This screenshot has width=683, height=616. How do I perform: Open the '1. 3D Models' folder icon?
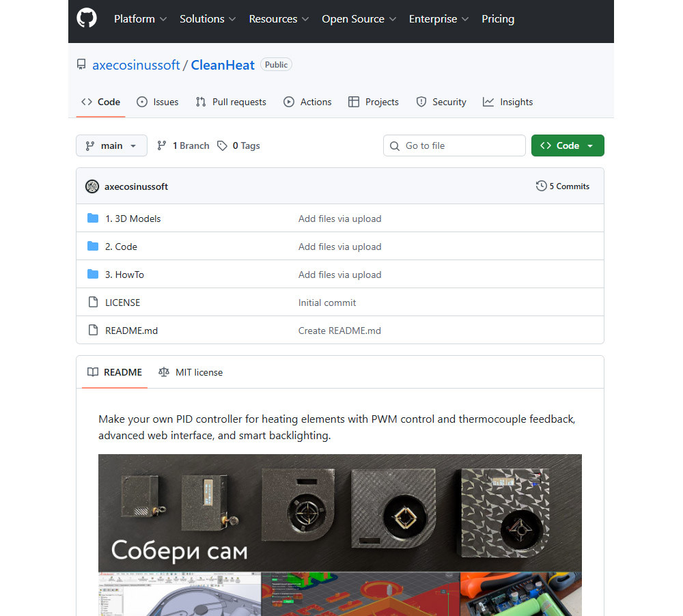pyautogui.click(x=93, y=218)
